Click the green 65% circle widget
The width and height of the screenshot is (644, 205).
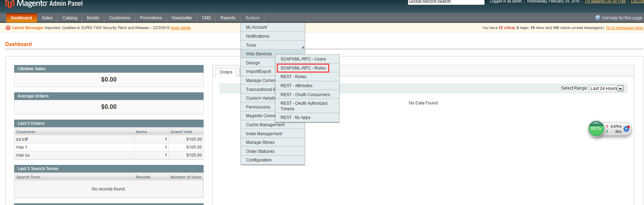coord(596,129)
